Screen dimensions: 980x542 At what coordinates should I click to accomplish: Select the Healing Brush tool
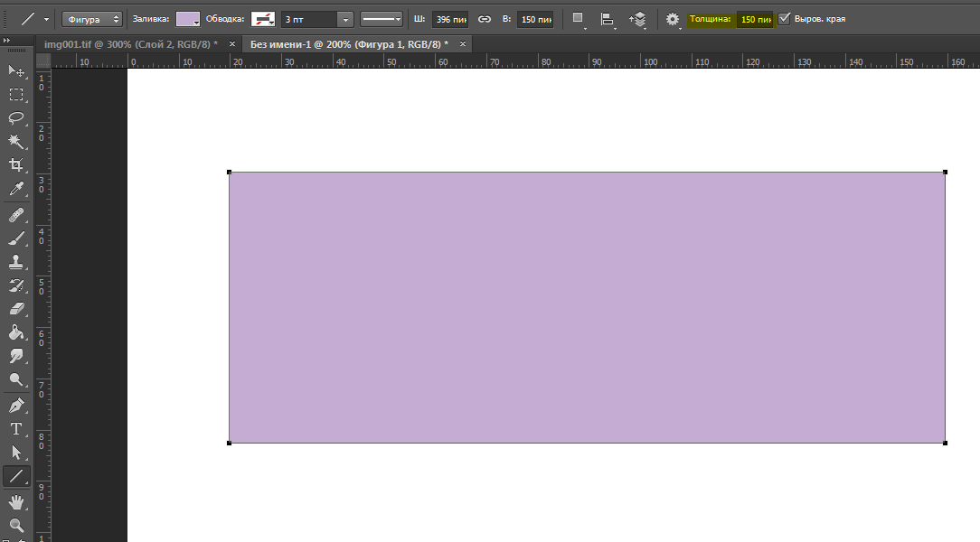16,215
